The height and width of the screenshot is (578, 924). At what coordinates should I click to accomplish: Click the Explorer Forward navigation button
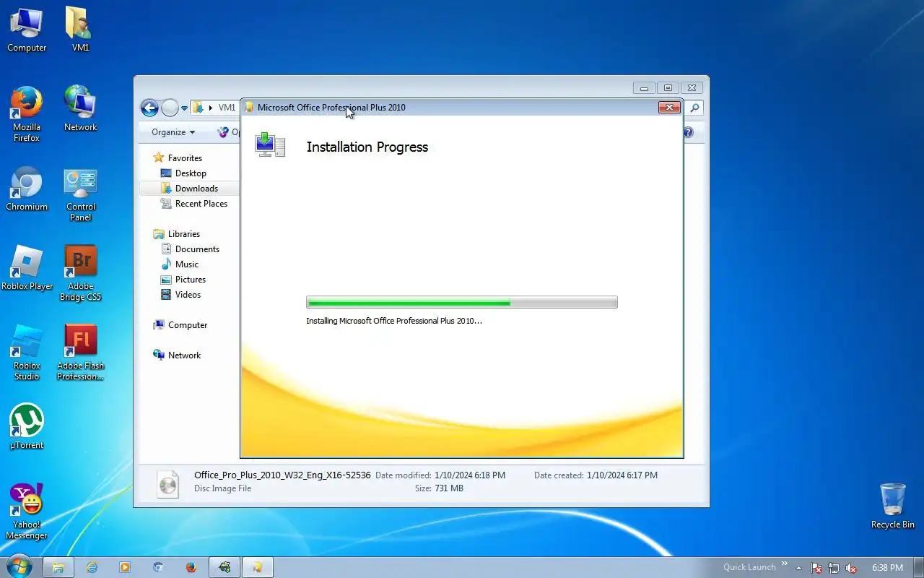[x=170, y=108]
